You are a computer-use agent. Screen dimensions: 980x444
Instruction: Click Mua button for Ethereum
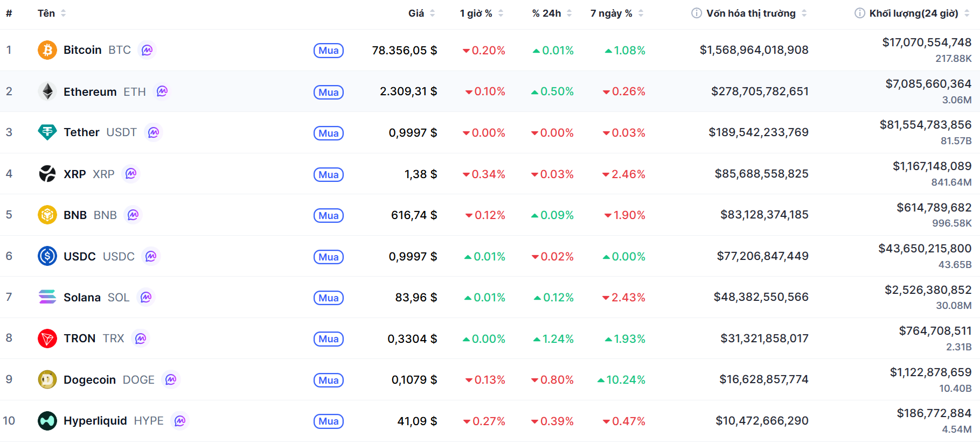click(329, 92)
